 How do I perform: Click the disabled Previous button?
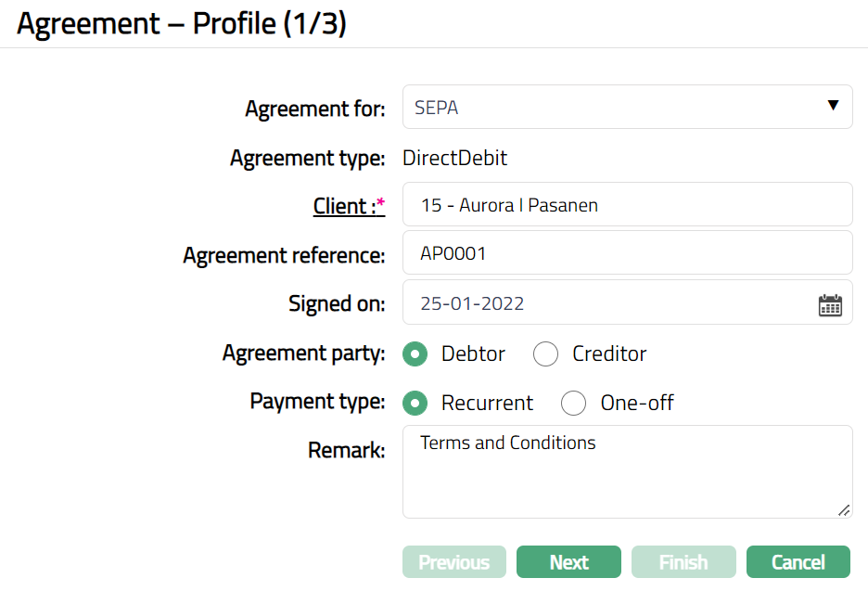[x=454, y=562]
